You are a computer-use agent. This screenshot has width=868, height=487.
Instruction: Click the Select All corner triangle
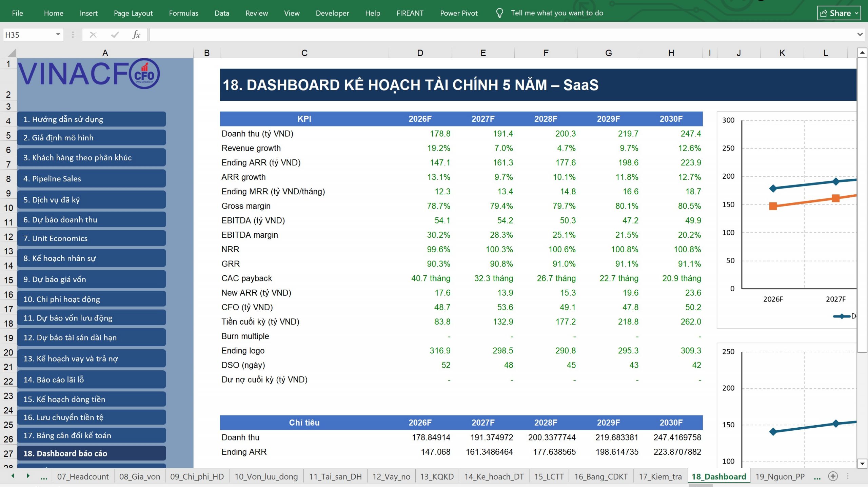(12, 53)
